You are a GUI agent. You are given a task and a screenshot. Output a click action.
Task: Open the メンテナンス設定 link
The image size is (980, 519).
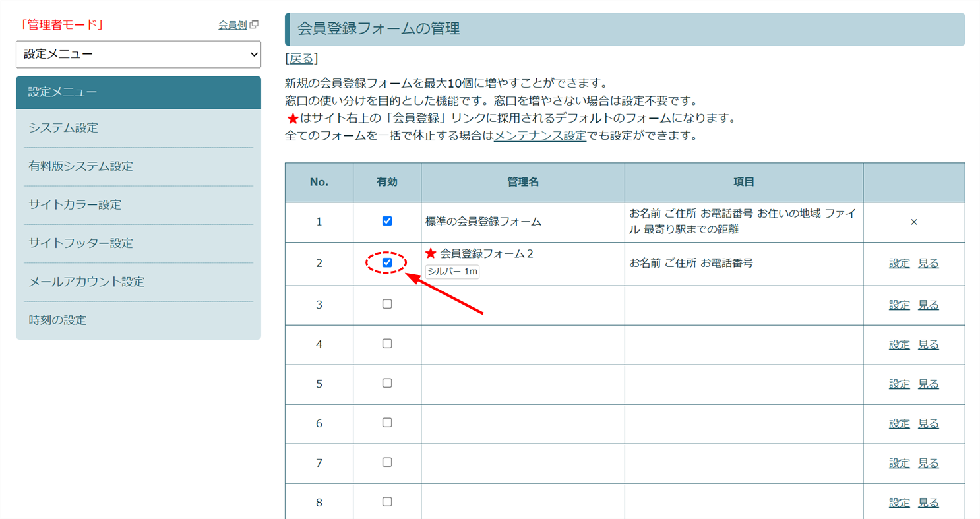pos(540,136)
